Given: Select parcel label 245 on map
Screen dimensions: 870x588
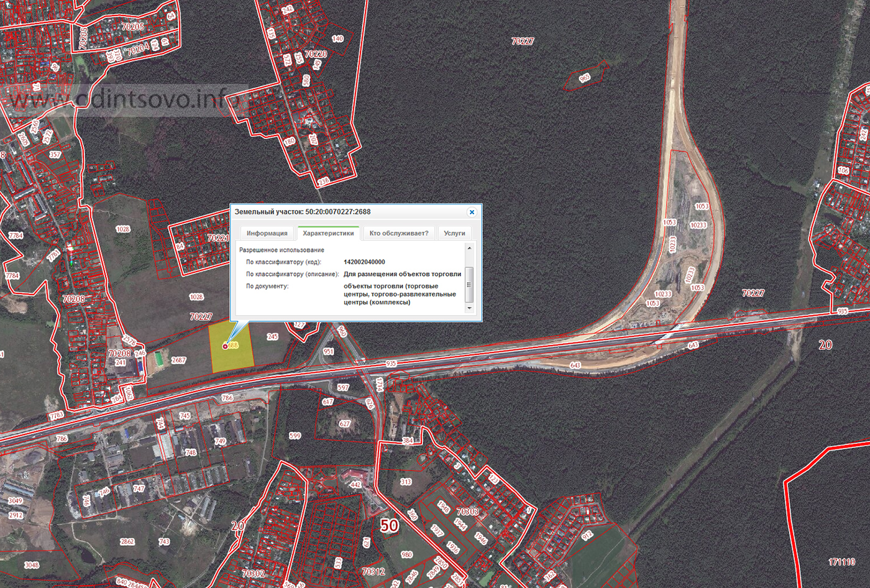Looking at the screenshot, I should tap(272, 337).
